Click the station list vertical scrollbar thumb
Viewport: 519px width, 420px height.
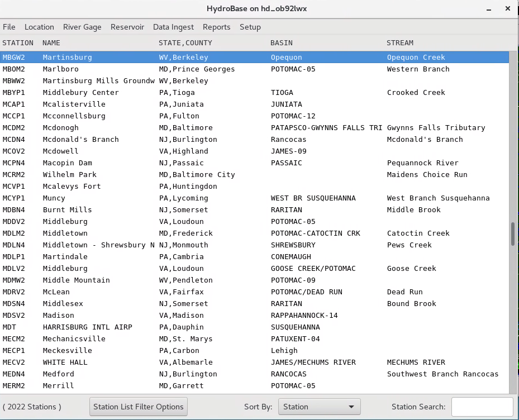pos(513,233)
